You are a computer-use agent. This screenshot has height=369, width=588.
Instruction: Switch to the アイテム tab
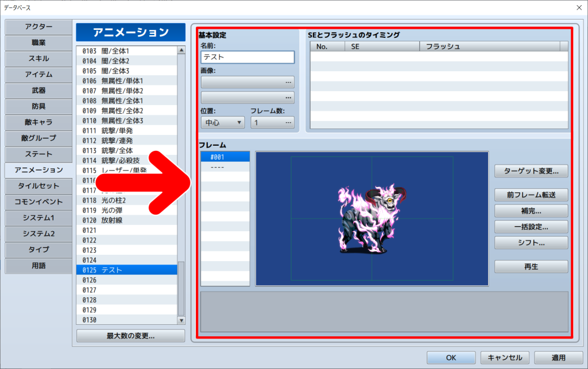click(x=38, y=75)
